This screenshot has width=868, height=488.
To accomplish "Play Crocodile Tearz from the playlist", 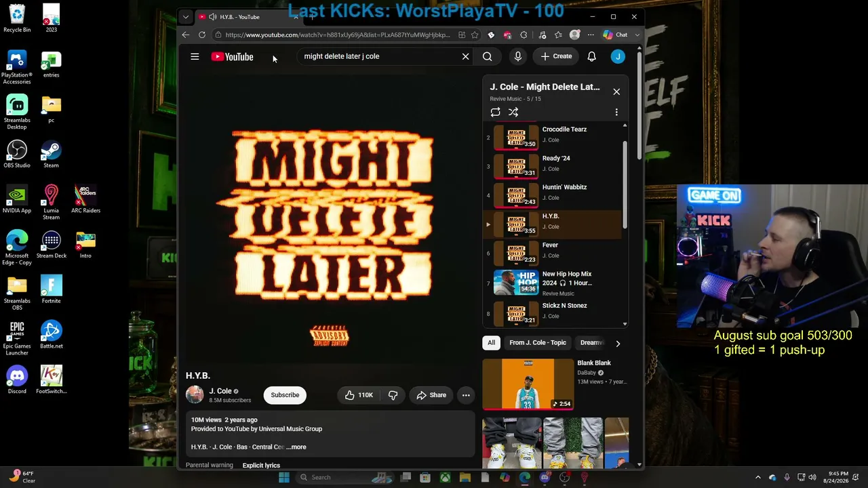I will [553, 136].
